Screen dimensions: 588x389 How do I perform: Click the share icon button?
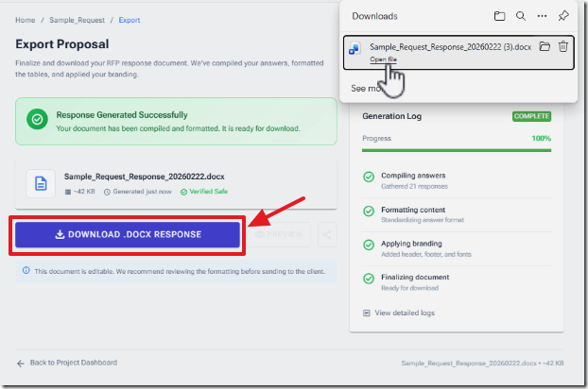327,234
